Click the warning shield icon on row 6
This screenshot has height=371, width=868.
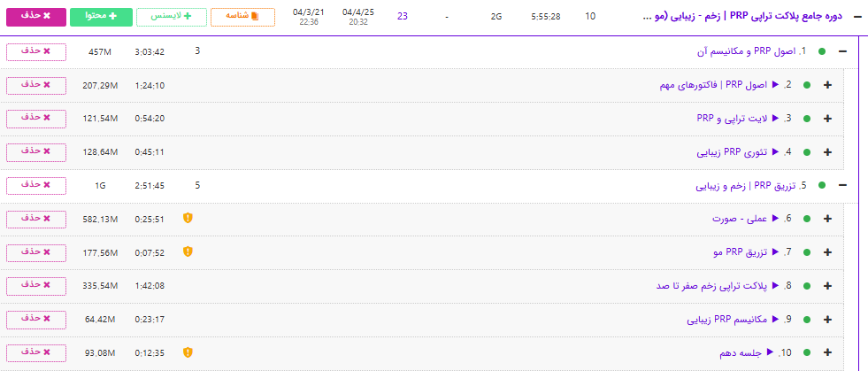[x=188, y=219]
